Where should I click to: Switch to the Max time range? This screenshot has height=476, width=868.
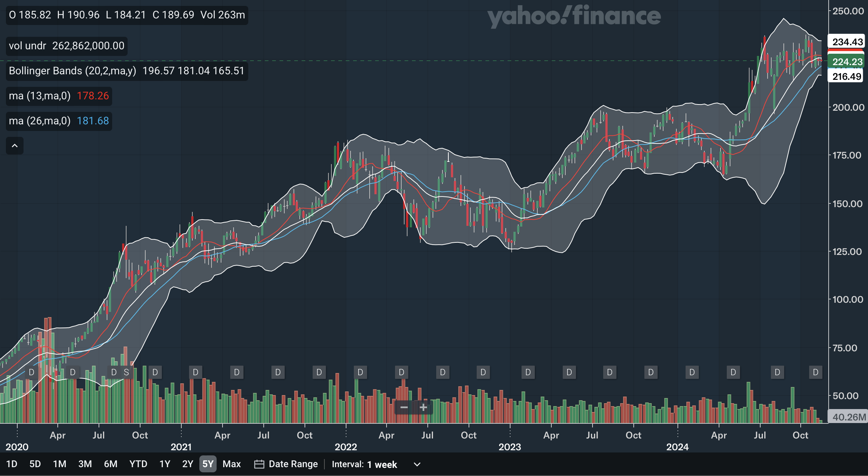coord(231,464)
